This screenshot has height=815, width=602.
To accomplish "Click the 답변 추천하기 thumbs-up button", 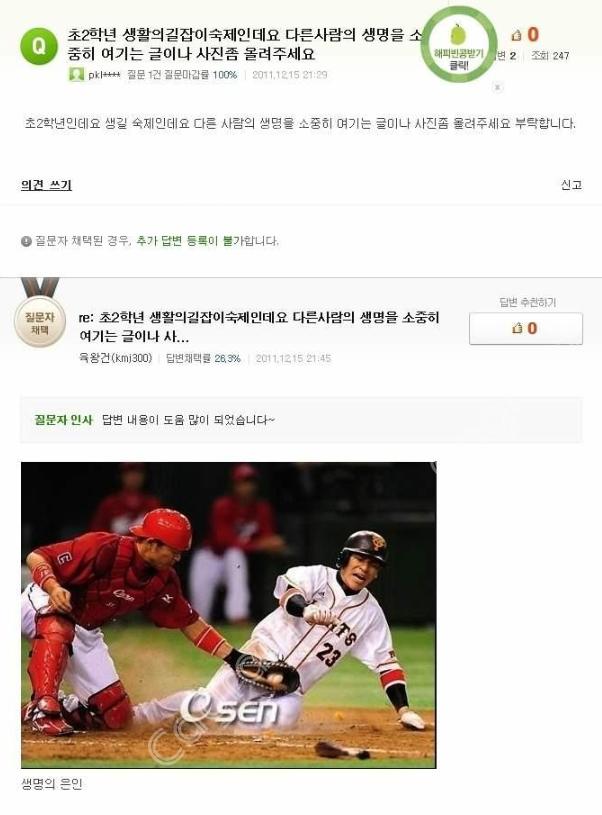I will [x=526, y=328].
